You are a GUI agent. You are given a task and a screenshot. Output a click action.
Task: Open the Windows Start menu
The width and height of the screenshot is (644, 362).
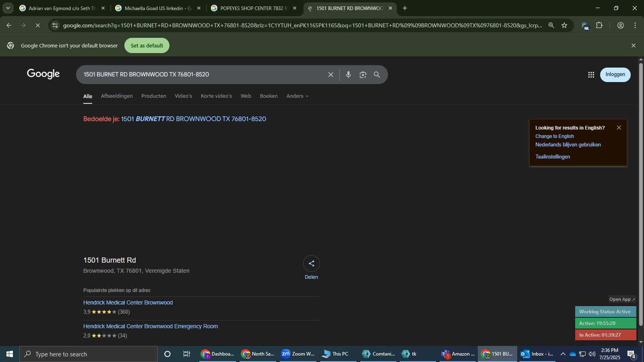[10, 354]
